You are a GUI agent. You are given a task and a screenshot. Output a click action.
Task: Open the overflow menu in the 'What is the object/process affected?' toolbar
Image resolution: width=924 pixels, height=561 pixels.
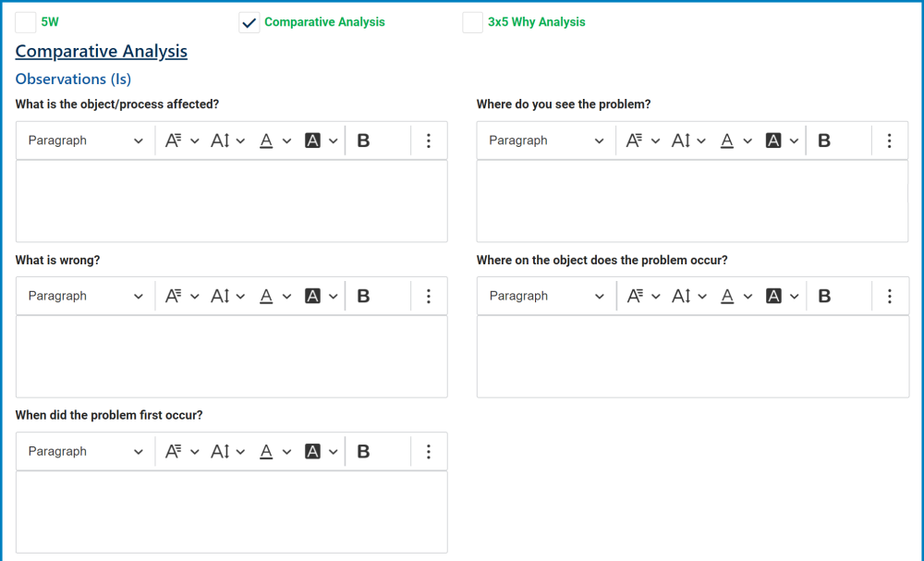(x=428, y=140)
